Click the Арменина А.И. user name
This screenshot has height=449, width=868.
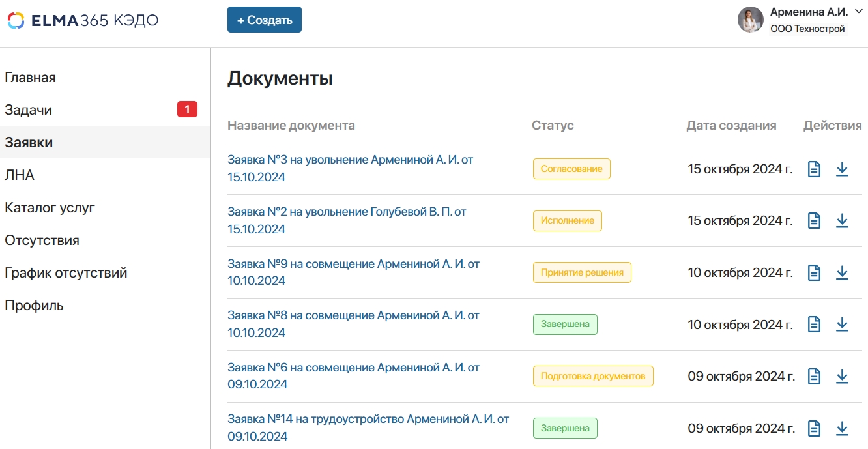click(809, 12)
